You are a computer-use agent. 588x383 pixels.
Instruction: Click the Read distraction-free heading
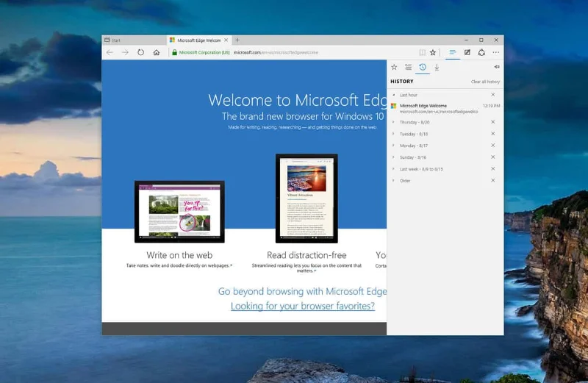click(x=306, y=255)
